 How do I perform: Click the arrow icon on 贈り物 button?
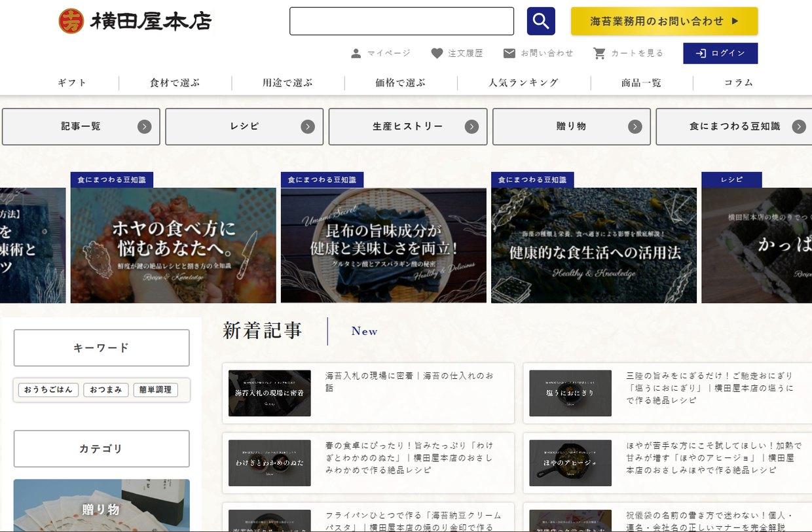click(x=635, y=127)
